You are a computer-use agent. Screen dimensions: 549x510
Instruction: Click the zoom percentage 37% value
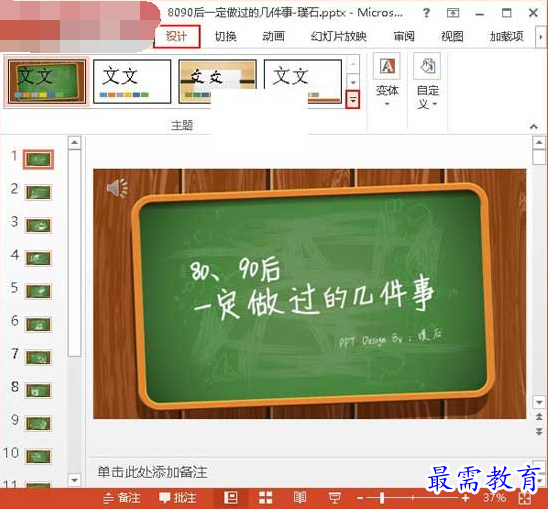[x=494, y=498]
